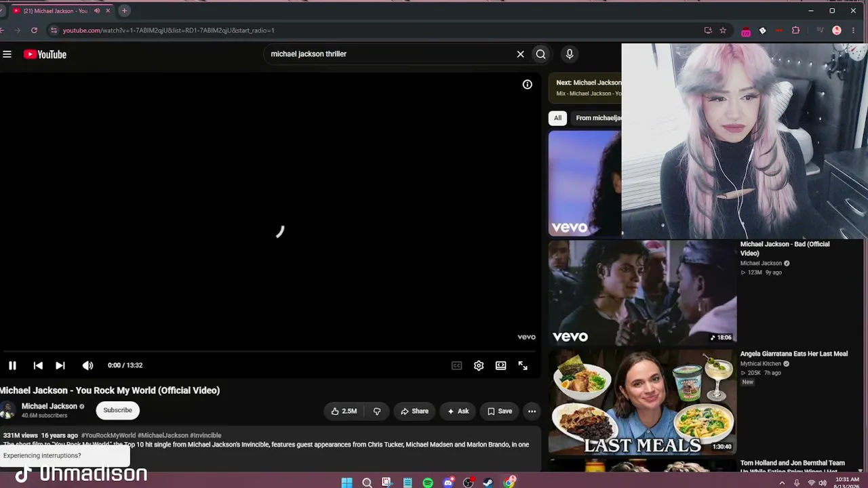This screenshot has height=488, width=868.
Task: Mute the video player volume
Action: pyautogui.click(x=87, y=365)
